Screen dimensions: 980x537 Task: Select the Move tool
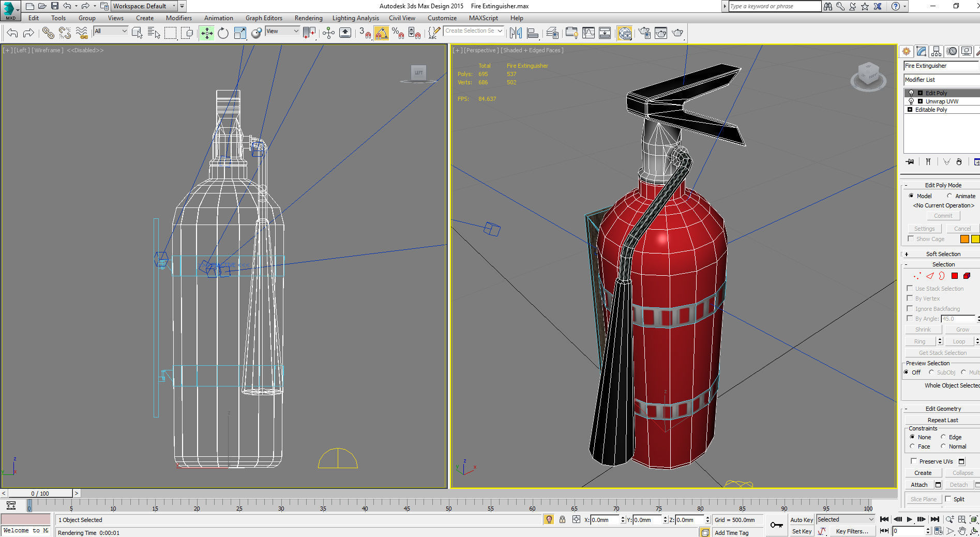[206, 33]
